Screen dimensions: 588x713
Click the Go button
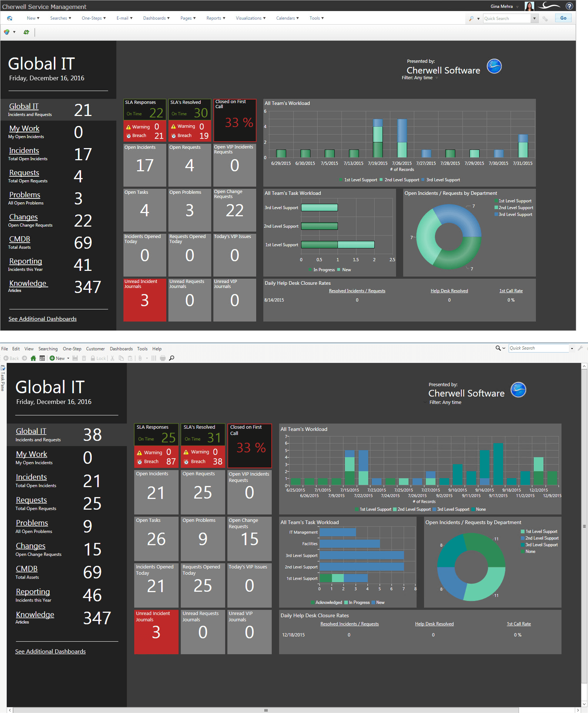(563, 18)
